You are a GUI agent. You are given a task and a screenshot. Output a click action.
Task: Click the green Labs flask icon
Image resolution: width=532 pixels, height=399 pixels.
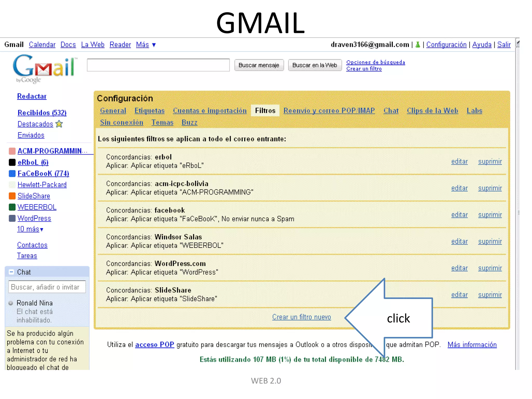pyautogui.click(x=418, y=45)
